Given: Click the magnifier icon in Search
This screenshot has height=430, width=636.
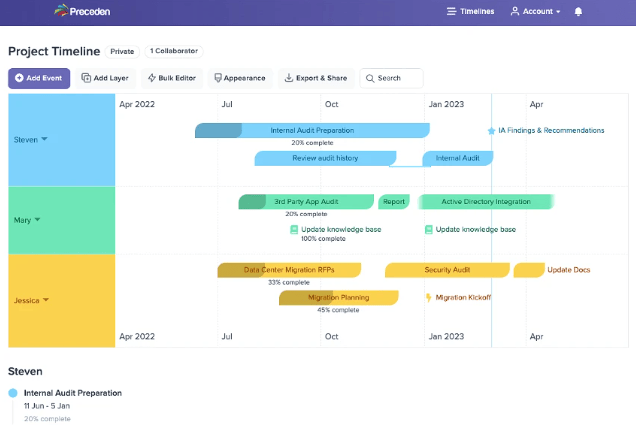Looking at the screenshot, I should coord(370,78).
